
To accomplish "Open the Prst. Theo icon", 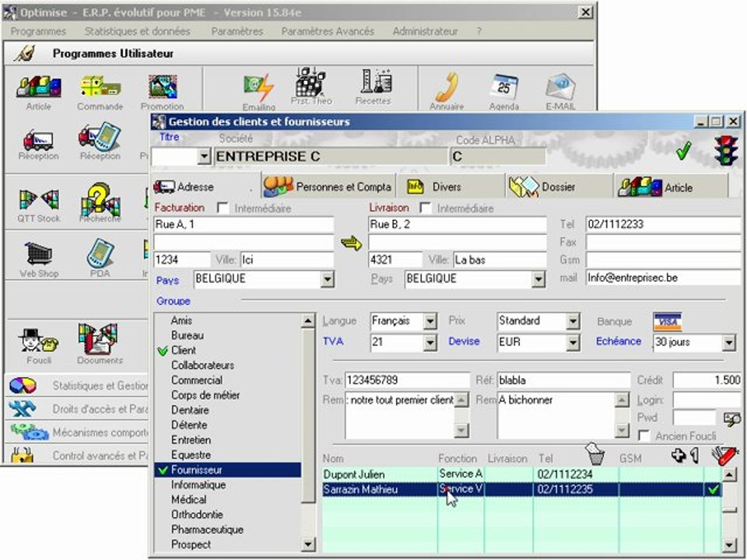I will tap(310, 82).
